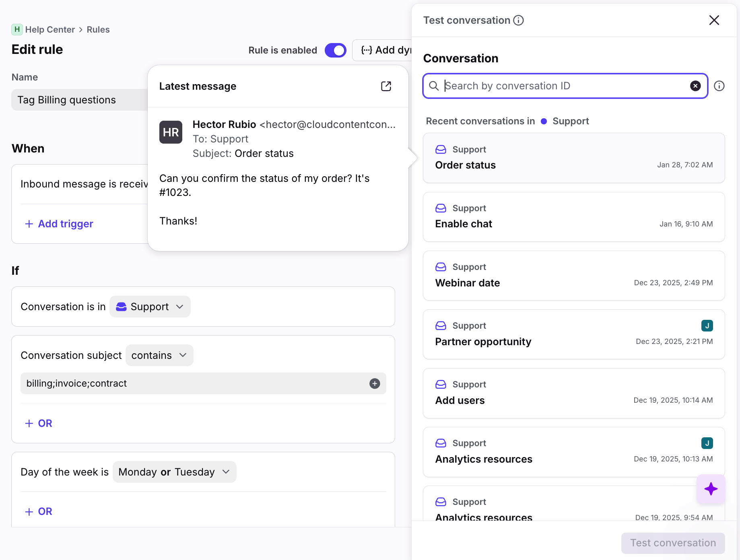Toggle the Rule is enabled switch
The height and width of the screenshot is (560, 740).
pos(335,50)
